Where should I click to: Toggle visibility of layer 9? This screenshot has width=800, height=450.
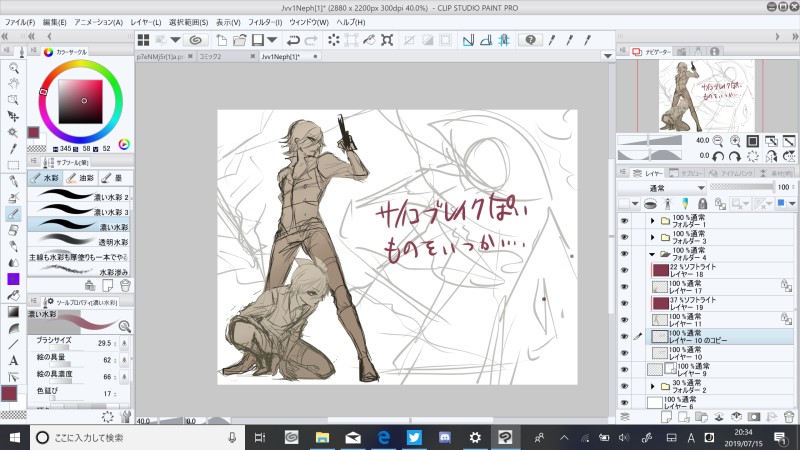[624, 369]
